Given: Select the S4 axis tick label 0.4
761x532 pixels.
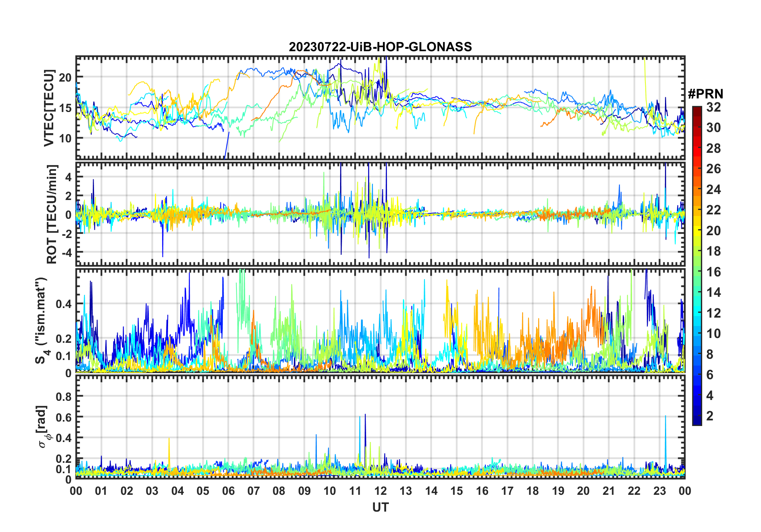Looking at the screenshot, I should coord(64,304).
